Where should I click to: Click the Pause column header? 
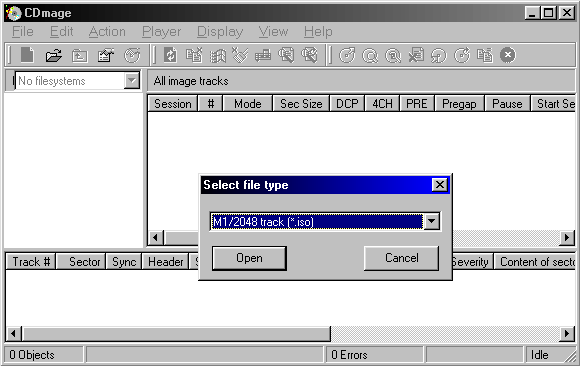[x=507, y=104]
